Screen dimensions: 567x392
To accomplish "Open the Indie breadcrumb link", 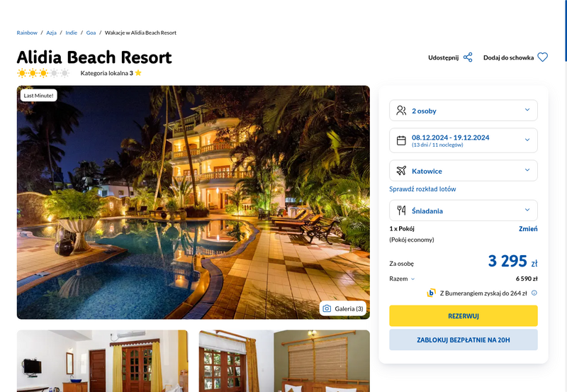I will 72,33.
